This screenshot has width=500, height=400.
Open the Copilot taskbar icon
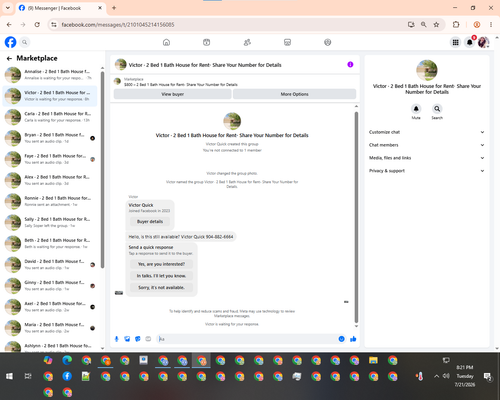48,360
